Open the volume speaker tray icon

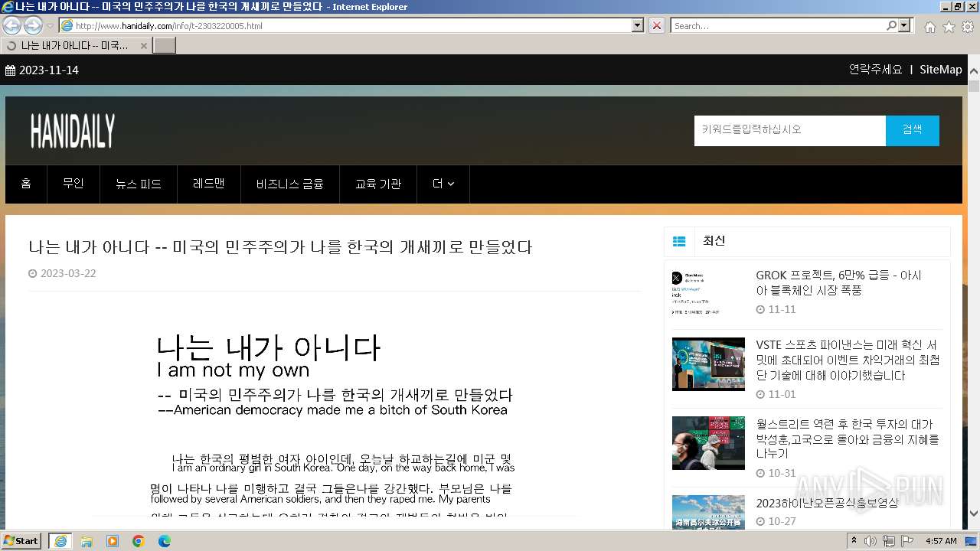click(871, 541)
